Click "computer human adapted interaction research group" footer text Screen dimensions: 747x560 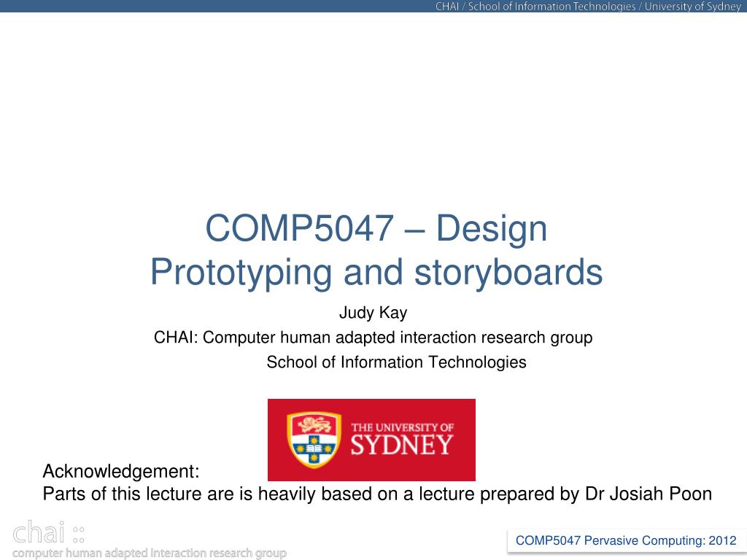(150, 553)
